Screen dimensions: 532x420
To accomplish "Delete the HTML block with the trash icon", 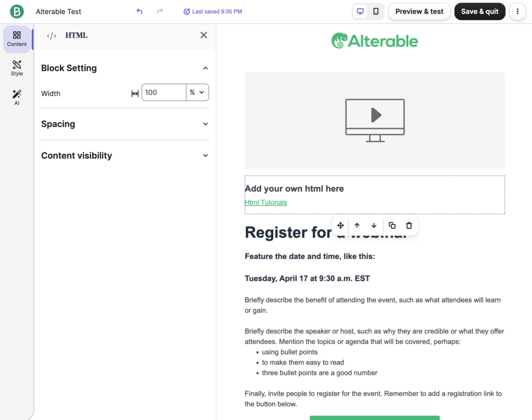I will (409, 225).
